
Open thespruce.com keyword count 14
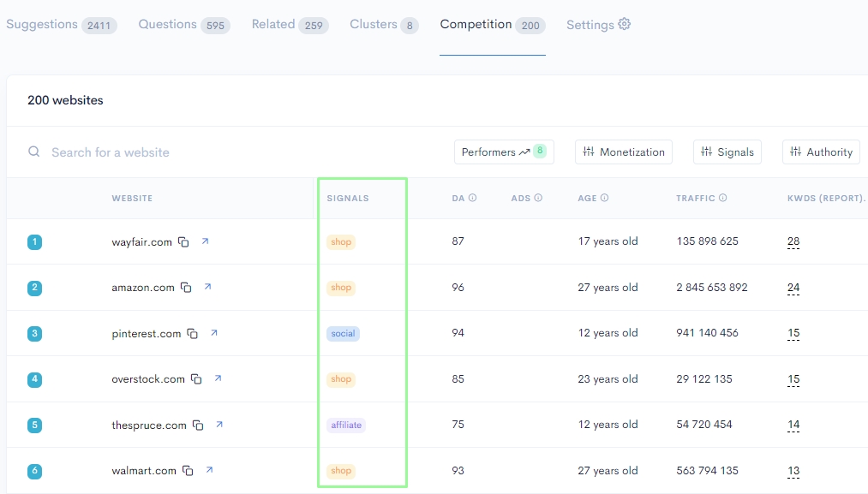[x=793, y=425]
